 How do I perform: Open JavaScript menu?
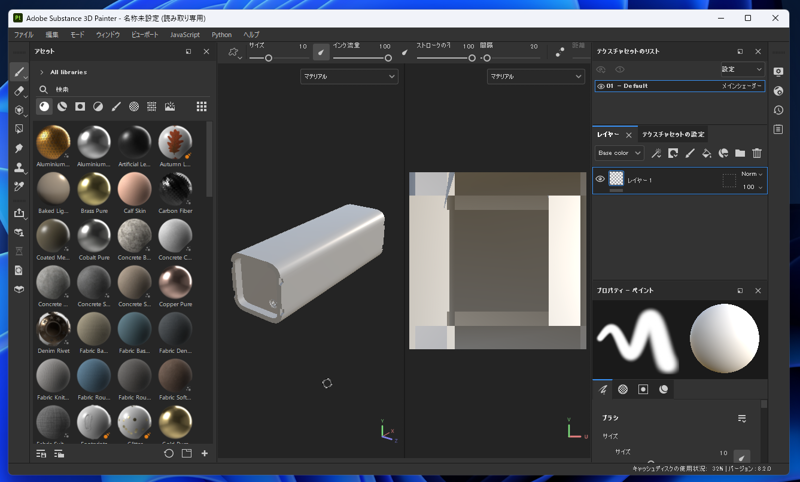click(185, 35)
